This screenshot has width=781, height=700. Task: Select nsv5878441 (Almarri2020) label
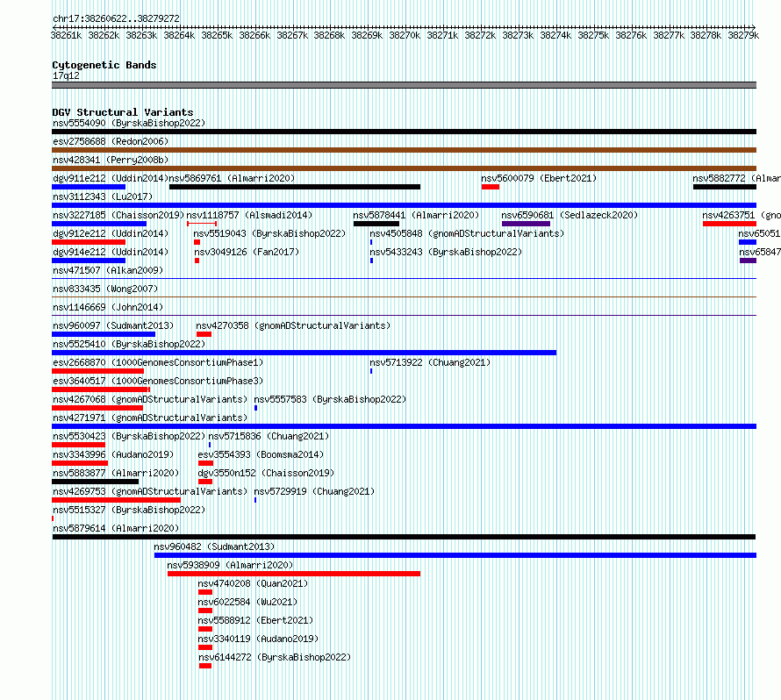(x=416, y=215)
